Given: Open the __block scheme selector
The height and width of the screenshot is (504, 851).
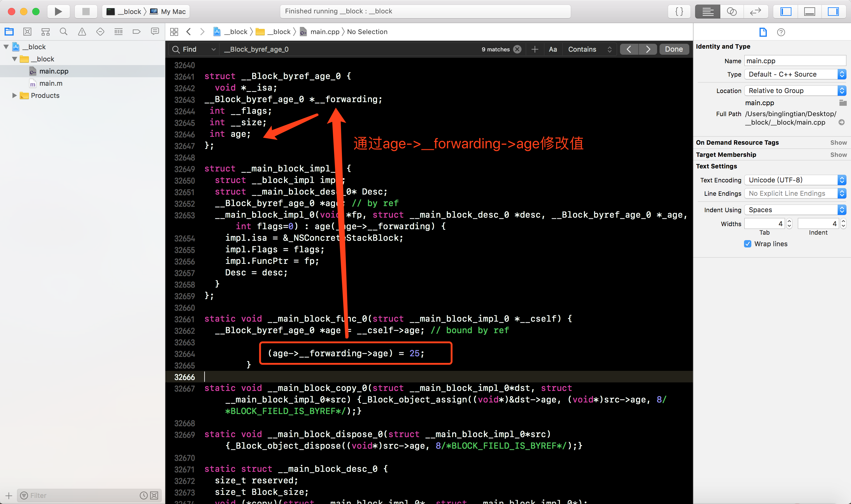Looking at the screenshot, I should tap(124, 12).
